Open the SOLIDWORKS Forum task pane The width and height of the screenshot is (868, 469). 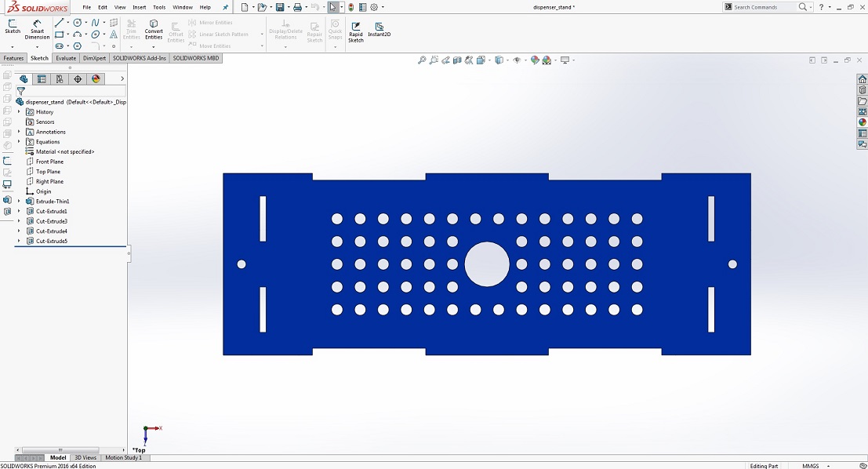click(x=862, y=144)
